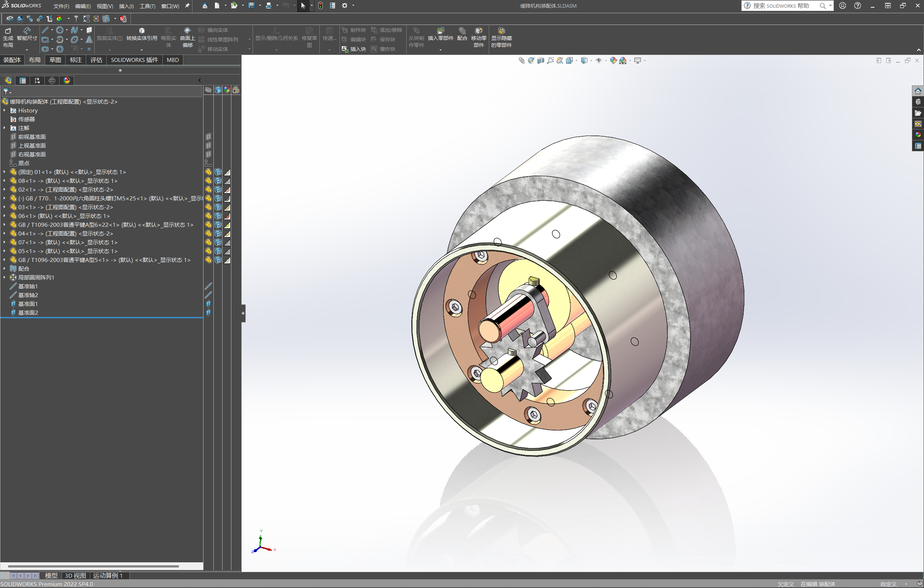The width and height of the screenshot is (924, 588).
Task: Open the PropertyManager tab icon
Action: coord(23,80)
